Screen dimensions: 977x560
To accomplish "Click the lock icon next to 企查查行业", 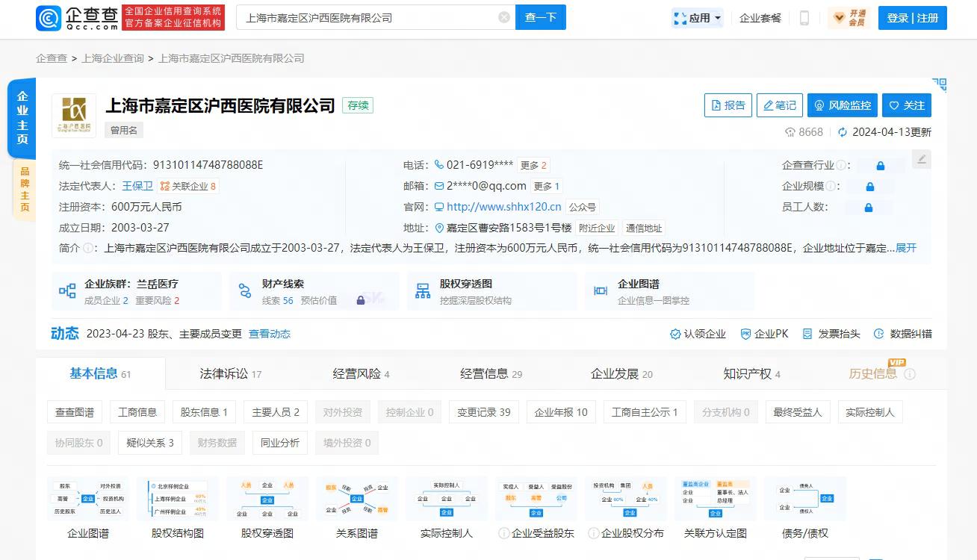I will click(881, 166).
